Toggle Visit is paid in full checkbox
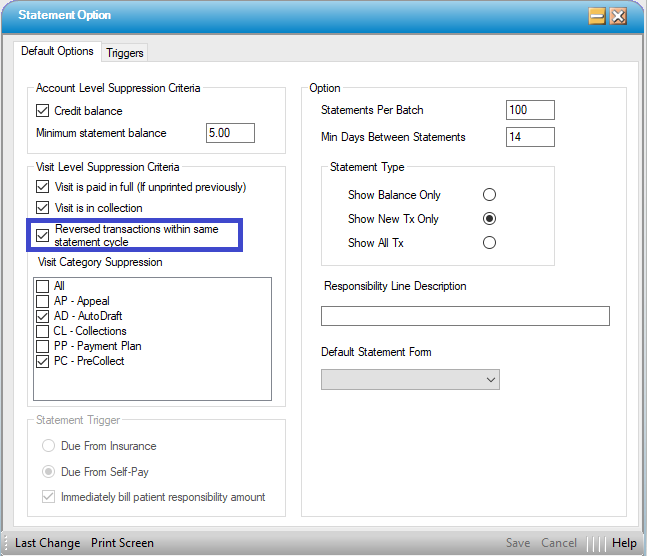 (x=43, y=187)
